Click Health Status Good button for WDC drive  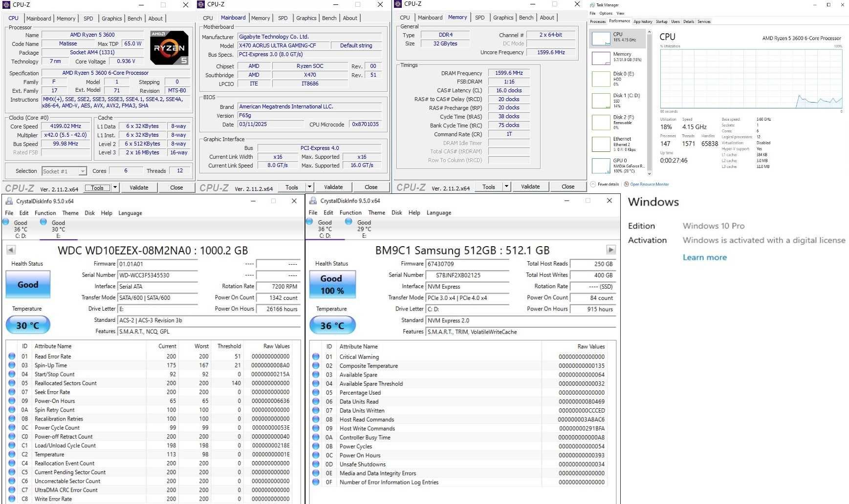28,285
